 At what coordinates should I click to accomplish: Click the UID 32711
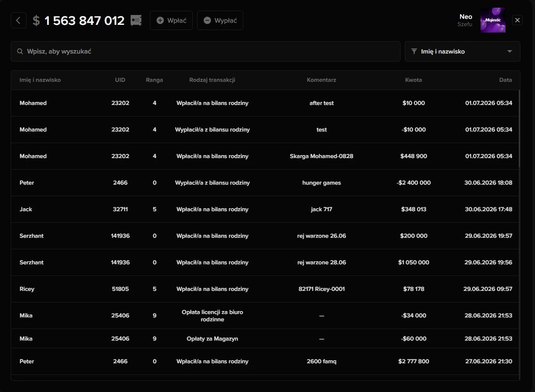[120, 209]
